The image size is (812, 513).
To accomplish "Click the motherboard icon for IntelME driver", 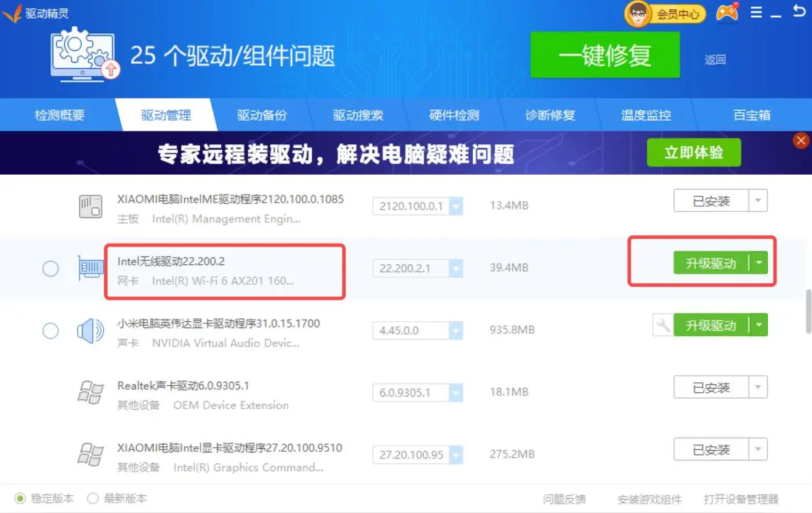I will tap(91, 207).
